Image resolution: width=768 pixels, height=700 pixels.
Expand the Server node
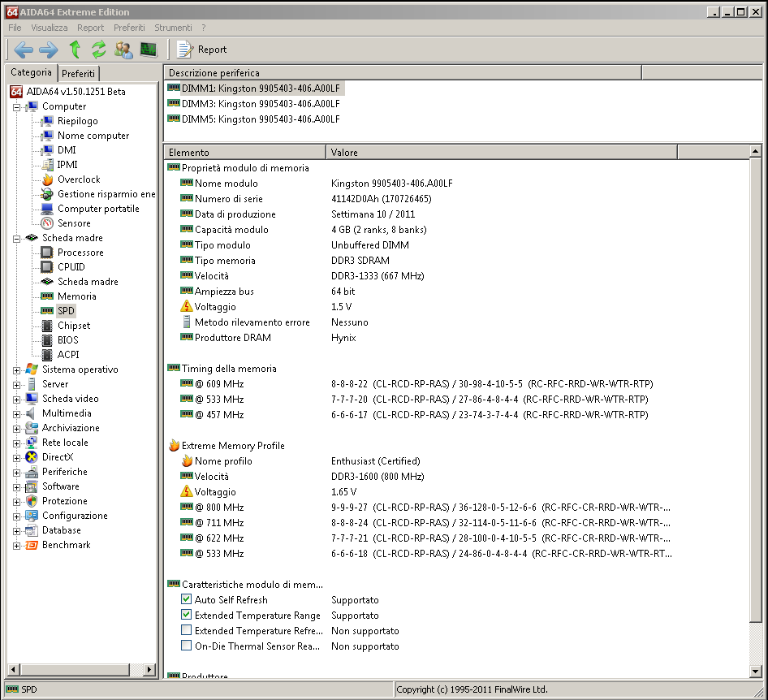[17, 385]
